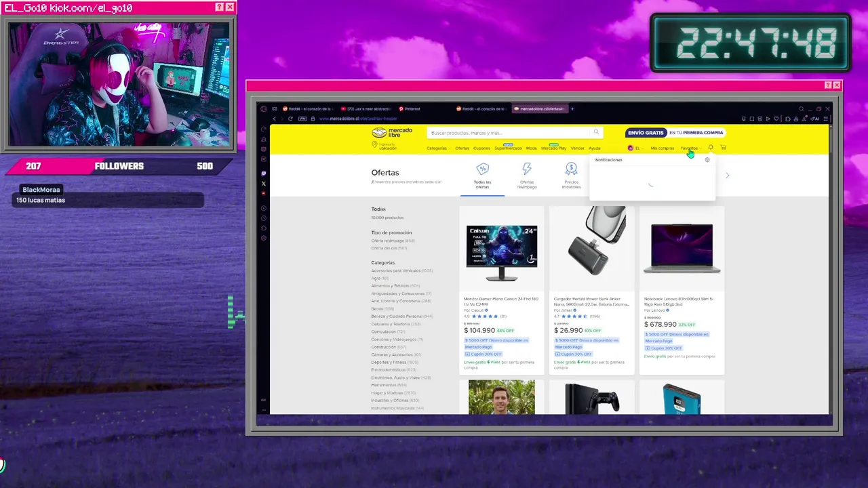Click the Envío gratis primera compra banner
The image size is (868, 488).
point(675,133)
